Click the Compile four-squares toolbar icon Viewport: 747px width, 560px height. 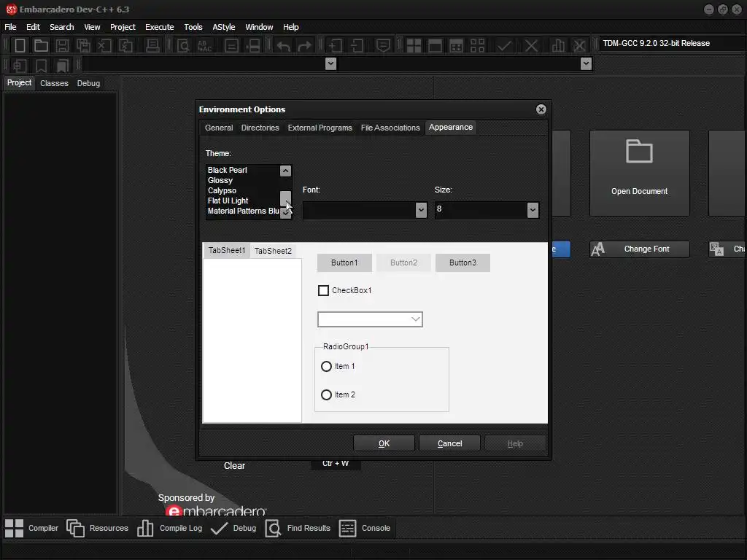click(414, 46)
